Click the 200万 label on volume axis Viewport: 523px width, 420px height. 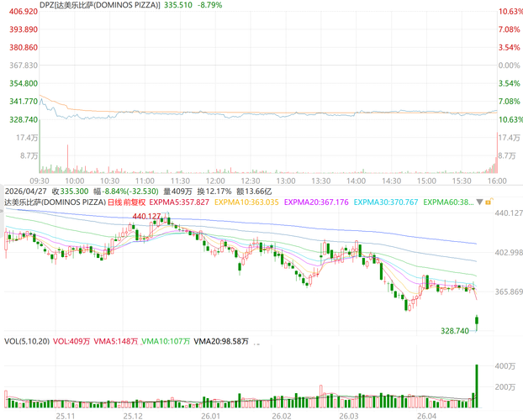(505, 387)
